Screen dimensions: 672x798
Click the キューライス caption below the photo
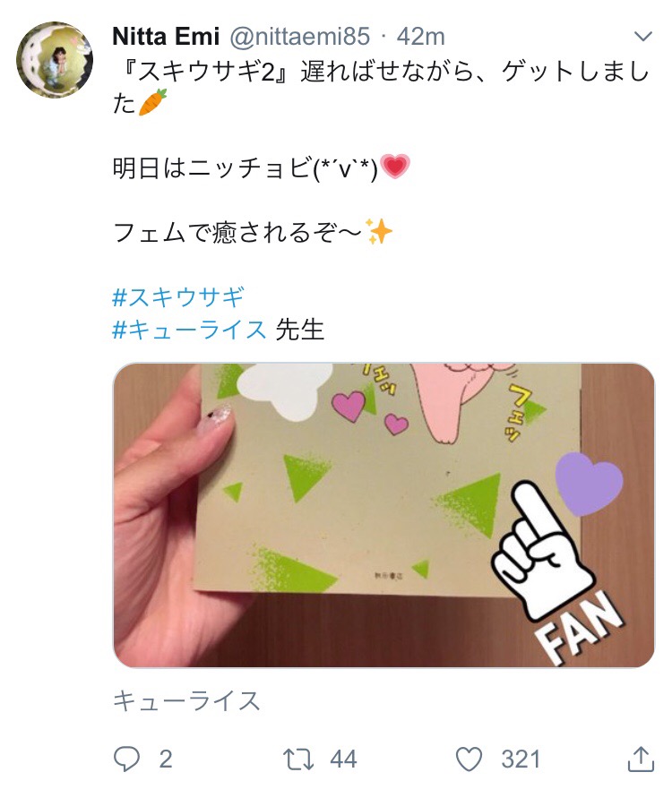[186, 700]
